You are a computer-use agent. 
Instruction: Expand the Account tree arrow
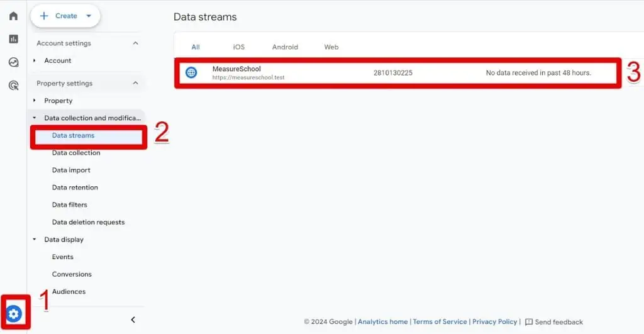coord(35,60)
